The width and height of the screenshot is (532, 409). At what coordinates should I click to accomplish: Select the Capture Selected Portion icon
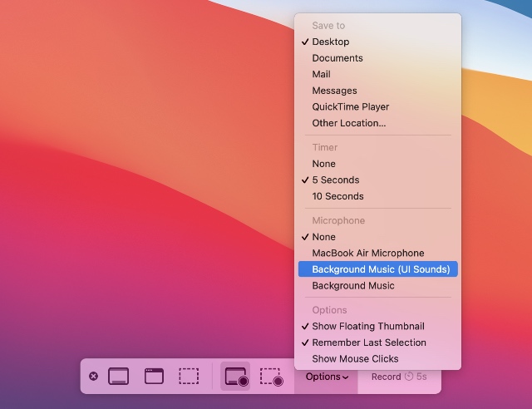pyautogui.click(x=189, y=376)
